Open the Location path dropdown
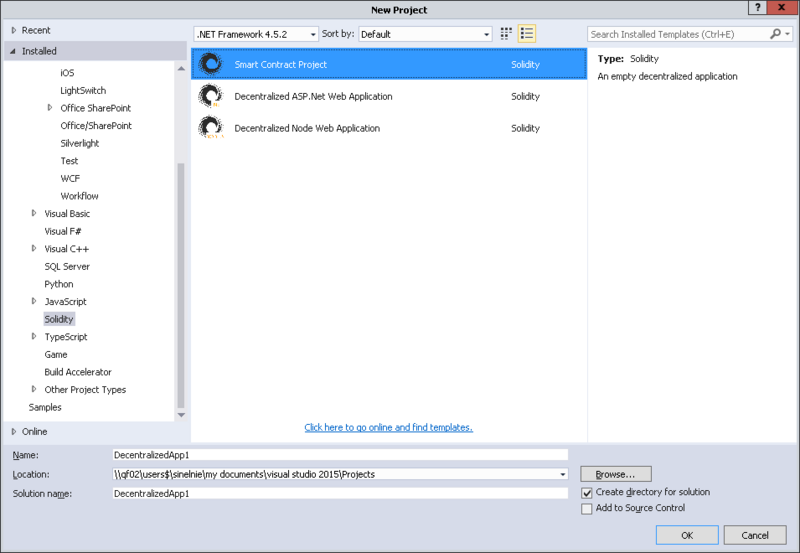Viewport: 800px width, 553px height. 564,474
